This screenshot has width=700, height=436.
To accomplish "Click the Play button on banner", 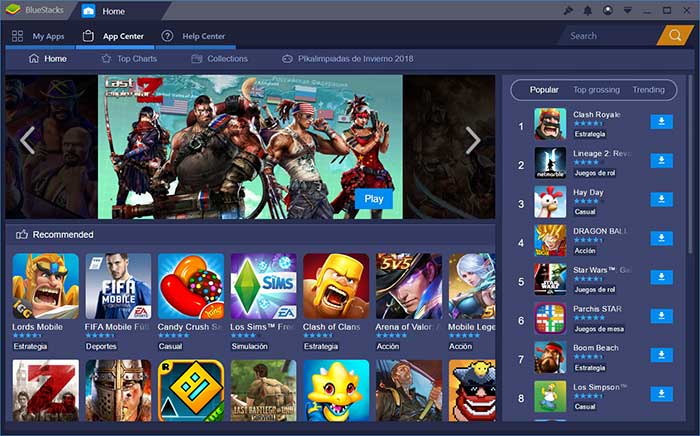I will [374, 199].
